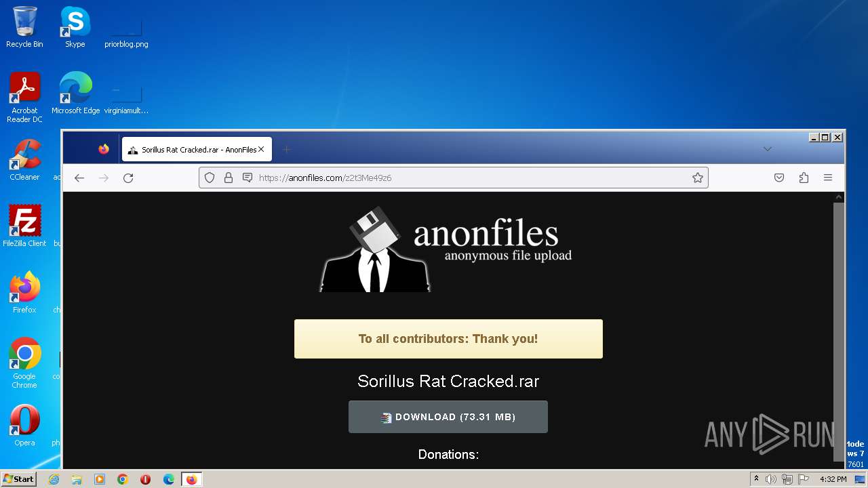Open a new tab with plus
The height and width of the screenshot is (488, 868).
tap(287, 149)
